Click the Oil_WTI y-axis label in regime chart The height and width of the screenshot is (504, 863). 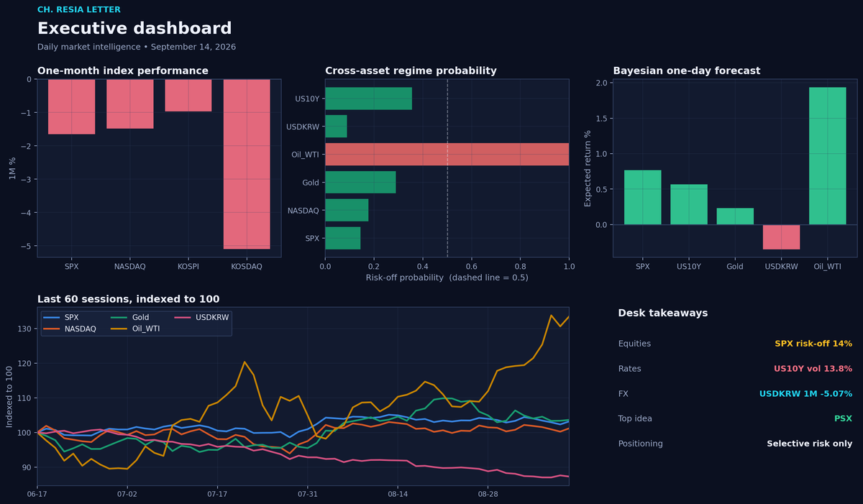(x=304, y=155)
